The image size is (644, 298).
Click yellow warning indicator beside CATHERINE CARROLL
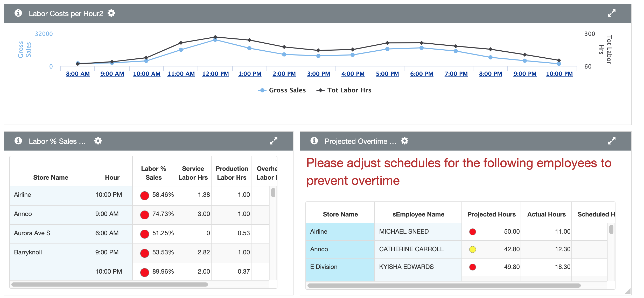coord(472,249)
